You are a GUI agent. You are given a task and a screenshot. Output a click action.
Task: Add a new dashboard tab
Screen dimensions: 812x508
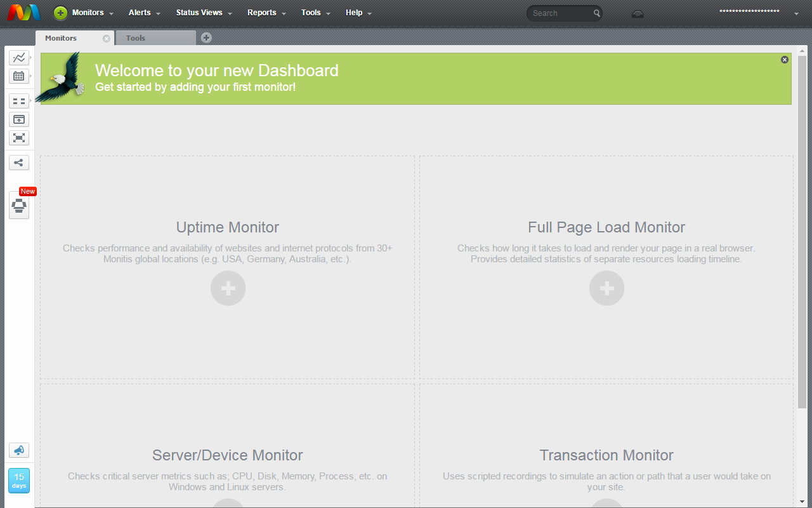pos(206,38)
